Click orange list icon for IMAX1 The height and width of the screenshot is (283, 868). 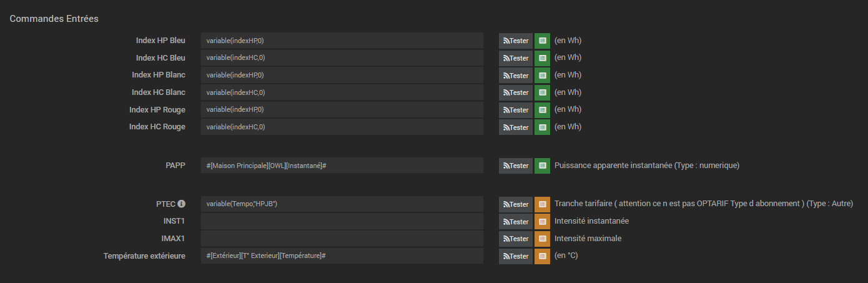click(542, 239)
